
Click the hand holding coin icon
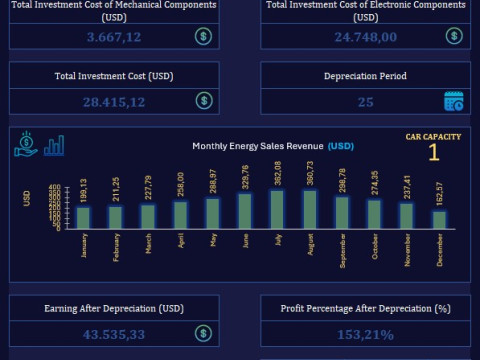click(26, 144)
